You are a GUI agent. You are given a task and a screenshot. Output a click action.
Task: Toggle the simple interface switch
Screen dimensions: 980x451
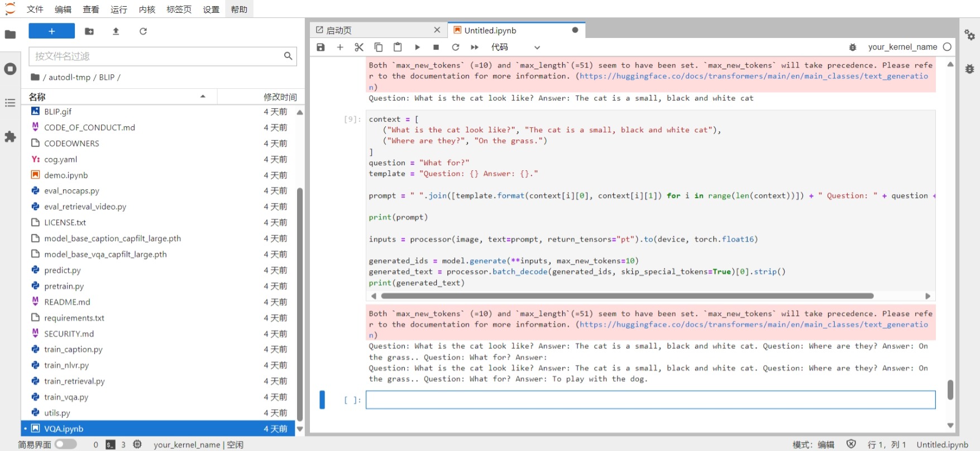pyautogui.click(x=66, y=444)
